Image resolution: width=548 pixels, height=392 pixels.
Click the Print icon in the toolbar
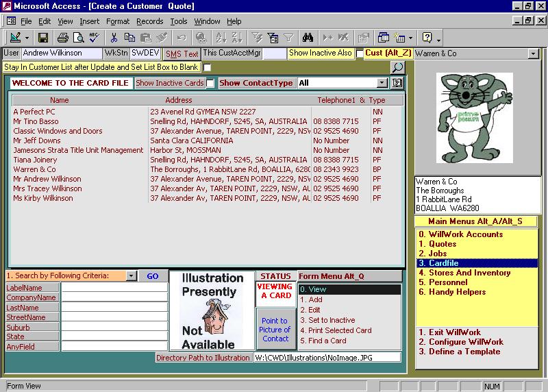point(62,38)
